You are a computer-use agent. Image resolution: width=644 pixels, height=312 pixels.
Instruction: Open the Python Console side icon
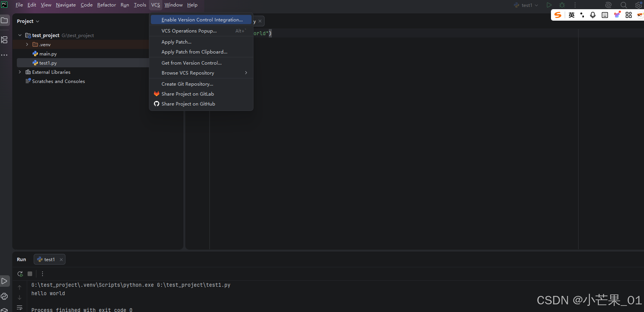[x=5, y=296]
